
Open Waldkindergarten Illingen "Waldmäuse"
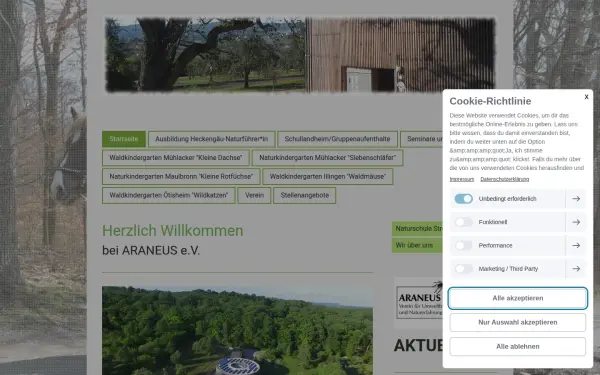(x=328, y=176)
